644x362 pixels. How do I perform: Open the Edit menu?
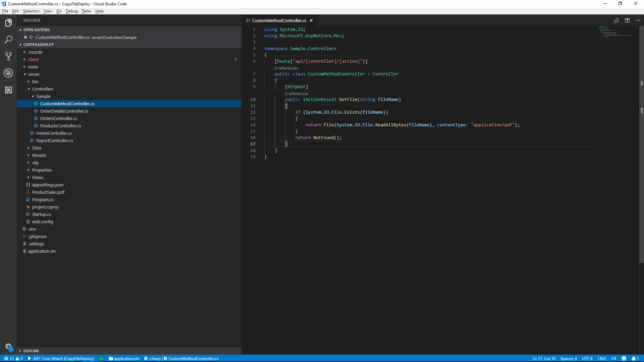pyautogui.click(x=15, y=11)
